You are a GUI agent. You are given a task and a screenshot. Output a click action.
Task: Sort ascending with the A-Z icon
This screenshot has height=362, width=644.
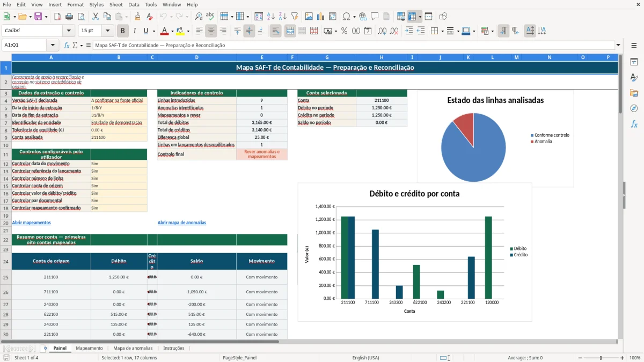270,17
